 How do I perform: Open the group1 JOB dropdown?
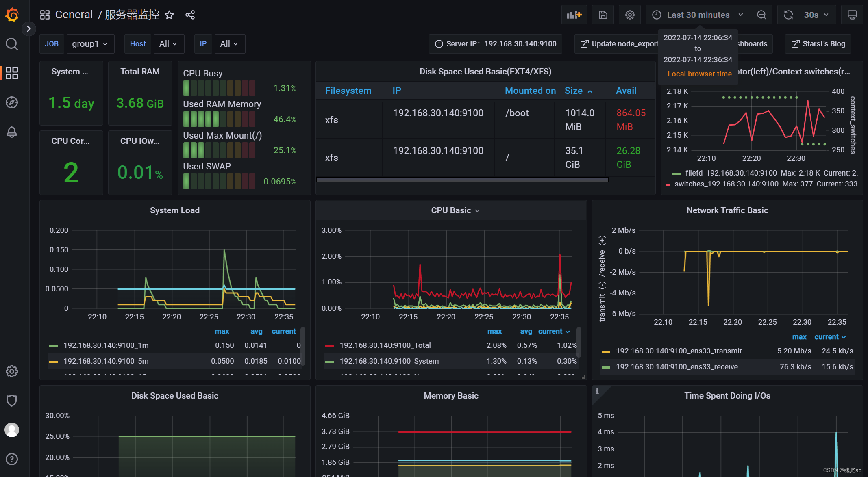(x=90, y=44)
